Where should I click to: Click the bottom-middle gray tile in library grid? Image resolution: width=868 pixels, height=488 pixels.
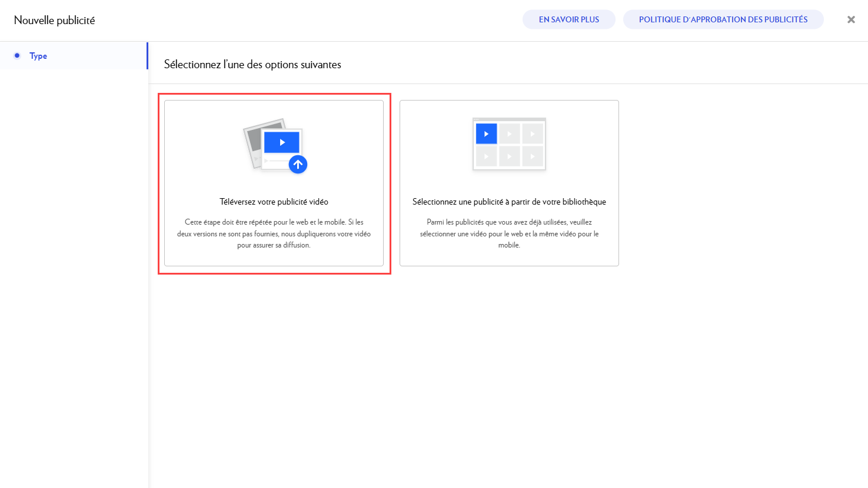(x=509, y=156)
